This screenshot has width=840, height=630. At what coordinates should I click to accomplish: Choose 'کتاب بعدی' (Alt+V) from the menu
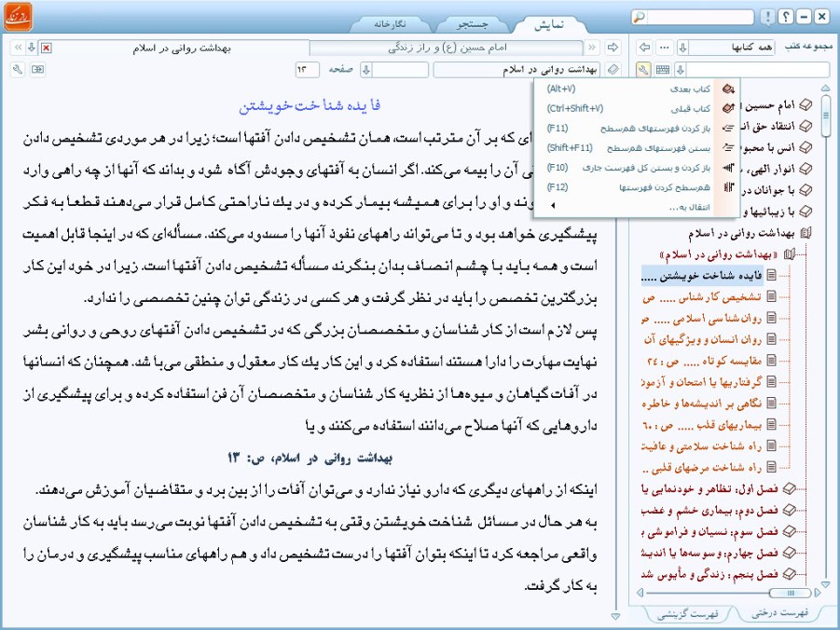point(638,89)
